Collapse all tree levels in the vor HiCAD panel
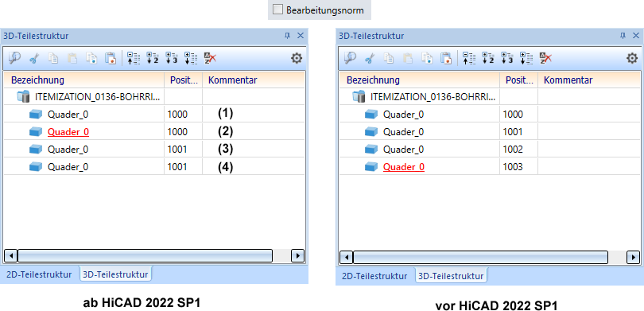This screenshot has height=311, width=644. pyautogui.click(x=469, y=58)
